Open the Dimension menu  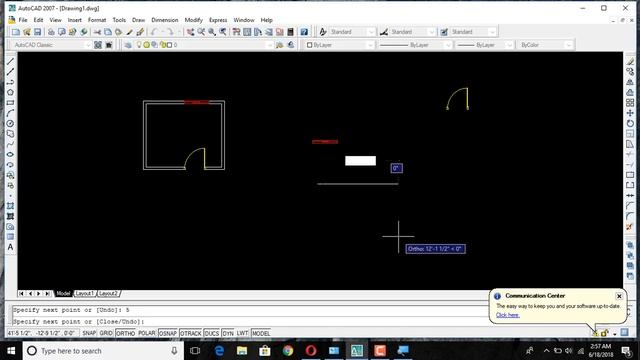tap(164, 20)
